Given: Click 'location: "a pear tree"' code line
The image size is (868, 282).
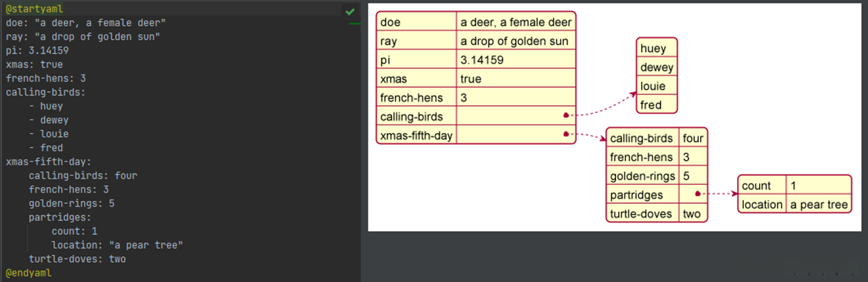Looking at the screenshot, I should (117, 245).
